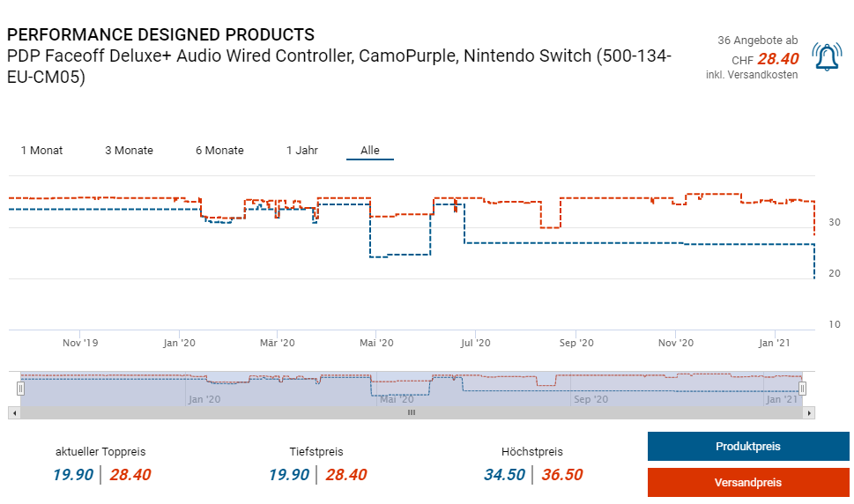Show the 6 Monate price history
854x504 pixels.
pyautogui.click(x=219, y=151)
